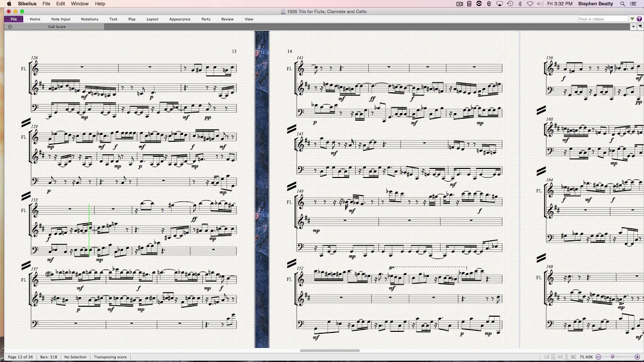
Task: Select the single pages horizontally view icon
Action: [x=560, y=357]
